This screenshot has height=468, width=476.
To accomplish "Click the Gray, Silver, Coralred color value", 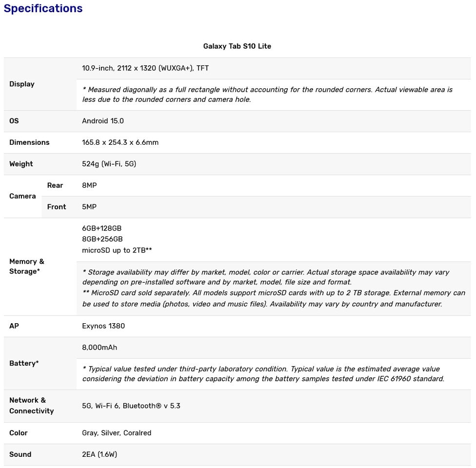I will pos(117,433).
